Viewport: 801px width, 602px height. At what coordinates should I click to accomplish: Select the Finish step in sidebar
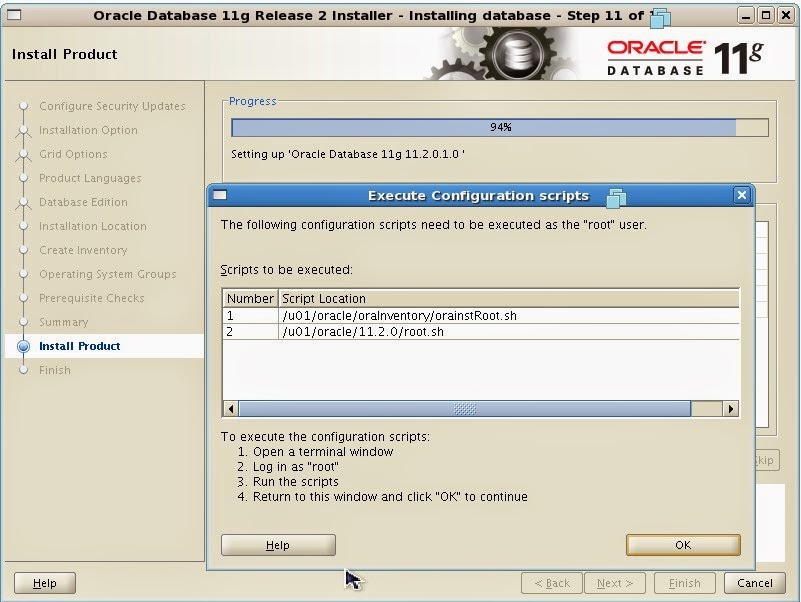(55, 370)
